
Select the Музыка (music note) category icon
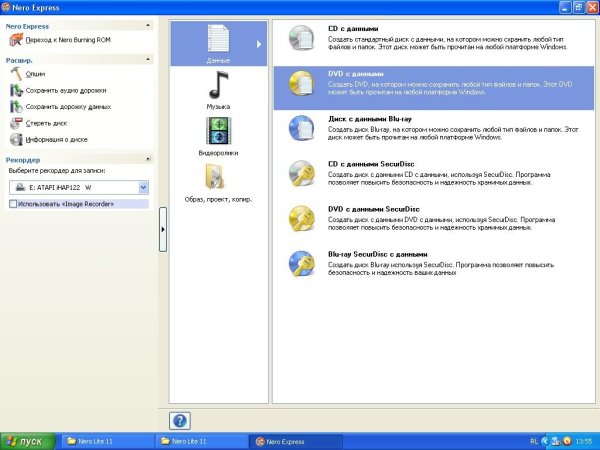point(218,84)
